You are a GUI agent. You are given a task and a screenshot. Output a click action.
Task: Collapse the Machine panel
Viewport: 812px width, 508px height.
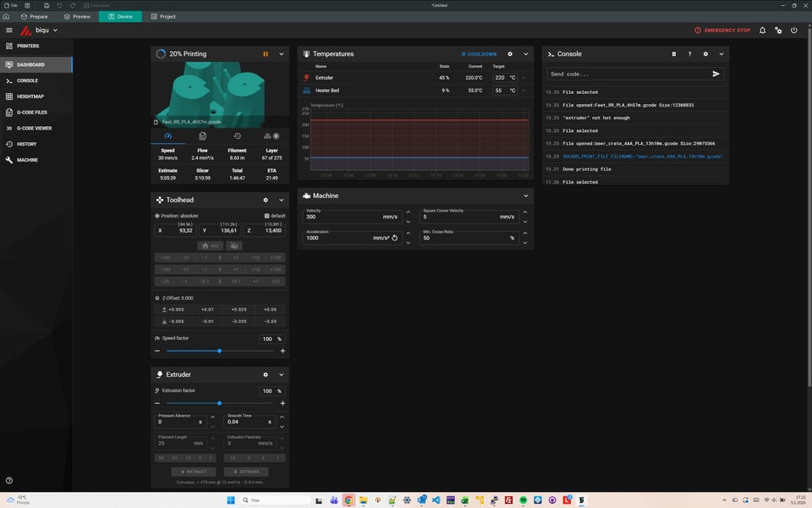click(525, 196)
